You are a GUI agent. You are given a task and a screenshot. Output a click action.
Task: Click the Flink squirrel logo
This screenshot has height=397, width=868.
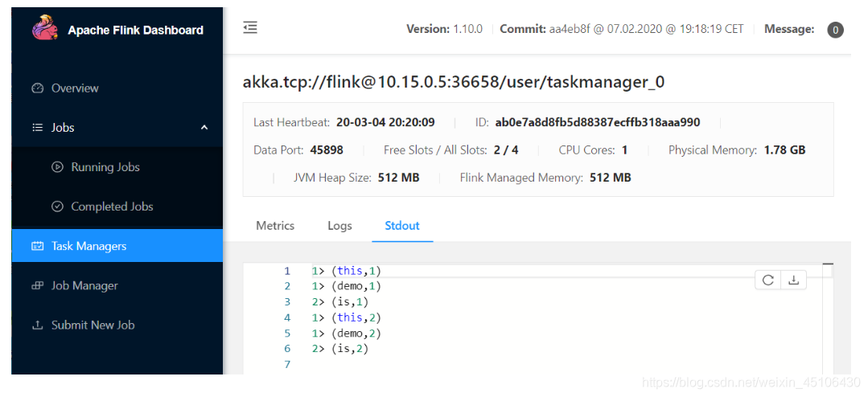click(45, 27)
